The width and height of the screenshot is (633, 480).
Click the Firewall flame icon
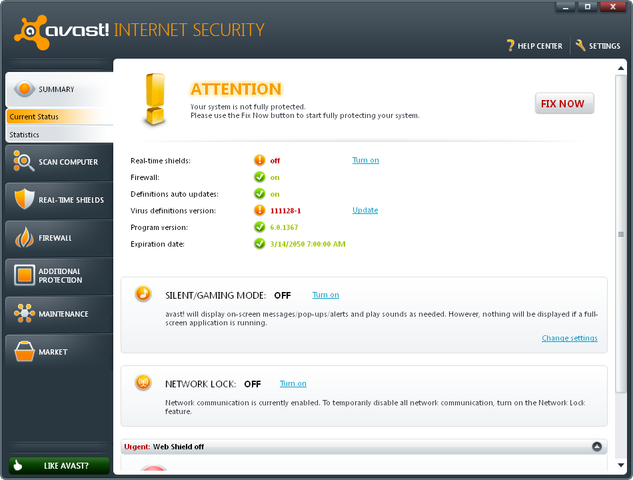coord(22,238)
